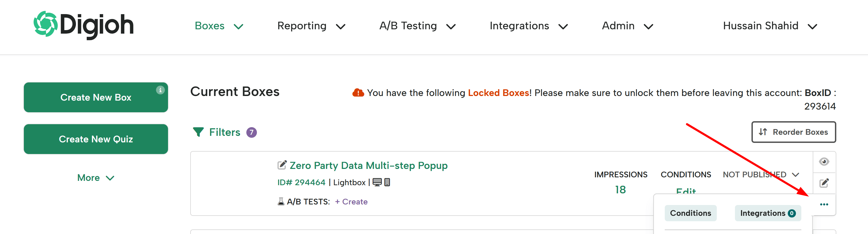Click the Reorder Boxes button
Image resolution: width=868 pixels, height=234 pixels.
793,132
